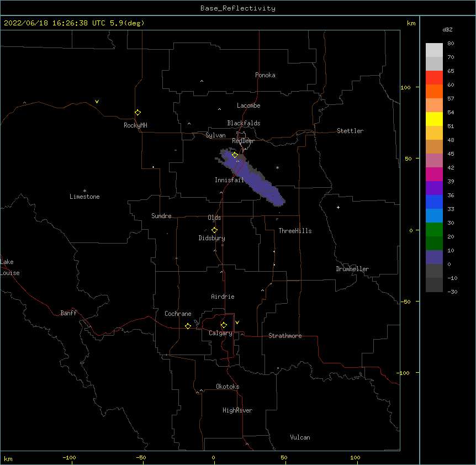Click the yellow diamond marker above Didsbury
Image resolution: width=476 pixels, height=465 pixels.
click(x=214, y=230)
